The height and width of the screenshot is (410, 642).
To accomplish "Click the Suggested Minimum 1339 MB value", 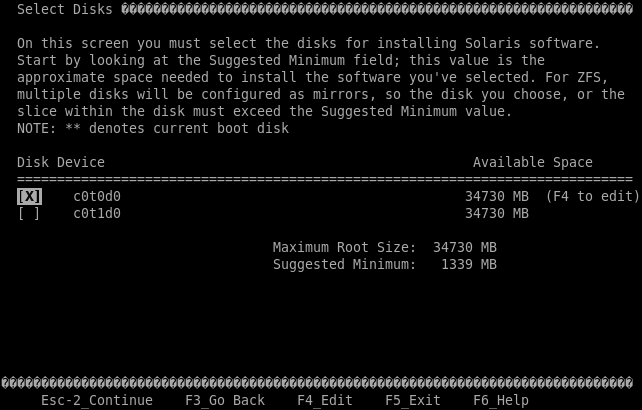I will point(469,264).
